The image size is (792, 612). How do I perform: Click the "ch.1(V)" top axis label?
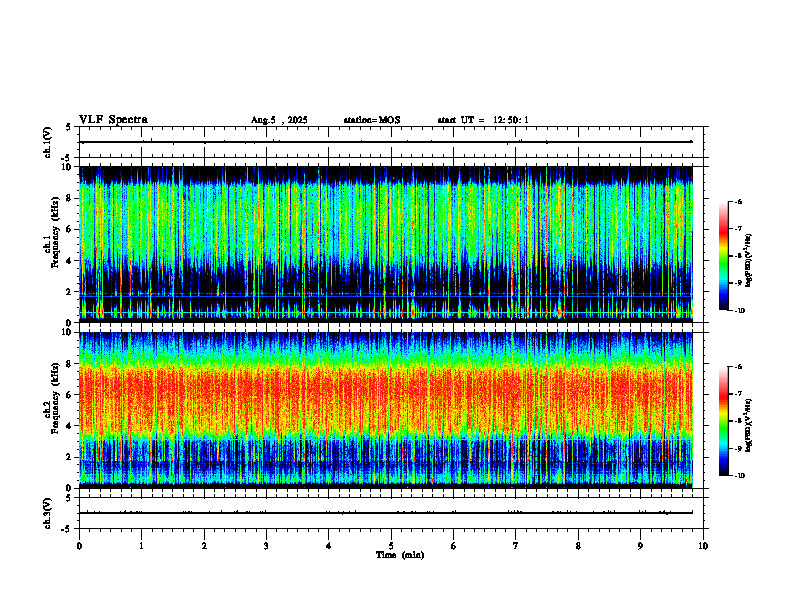click(48, 142)
